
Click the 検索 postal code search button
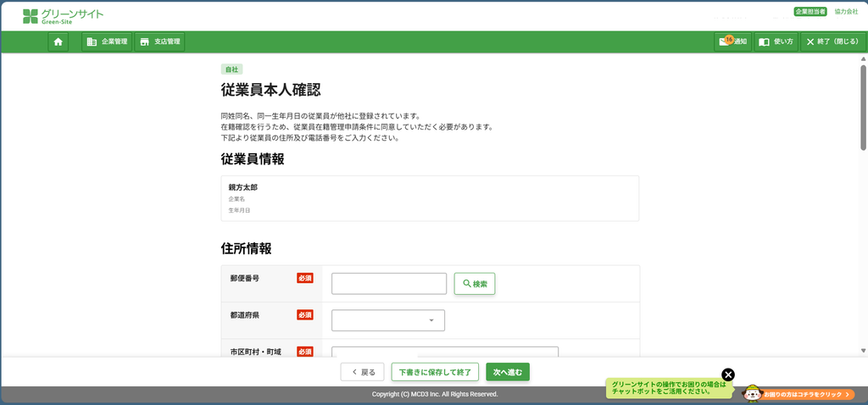click(x=475, y=284)
